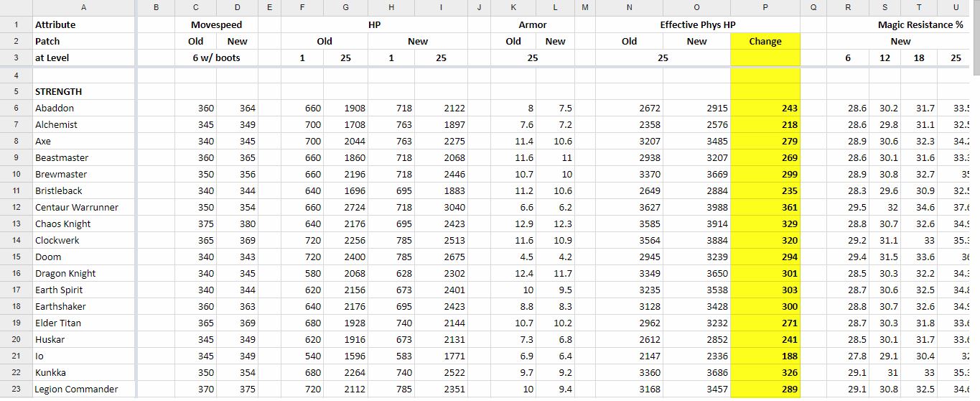Click the STRENGTH category cell
This screenshot has height=401, width=980.
click(x=83, y=92)
